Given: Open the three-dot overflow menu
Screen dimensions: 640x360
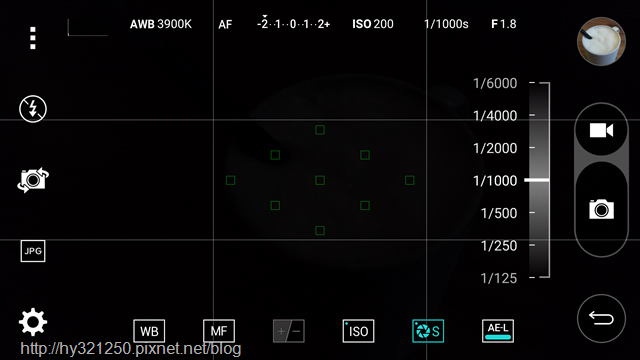Looking at the screenshot, I should (x=33, y=38).
